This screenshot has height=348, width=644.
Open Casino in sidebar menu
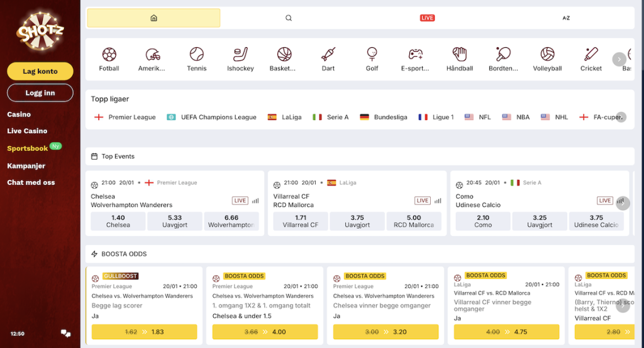coord(19,115)
